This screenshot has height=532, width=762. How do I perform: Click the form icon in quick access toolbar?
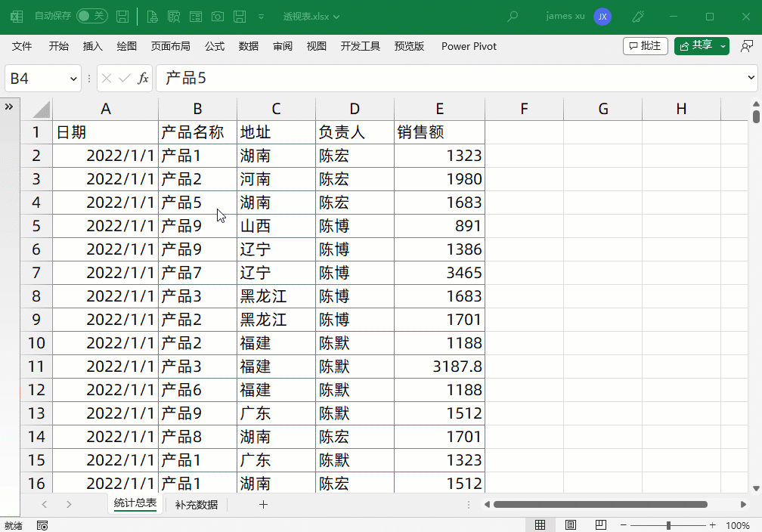click(x=196, y=17)
